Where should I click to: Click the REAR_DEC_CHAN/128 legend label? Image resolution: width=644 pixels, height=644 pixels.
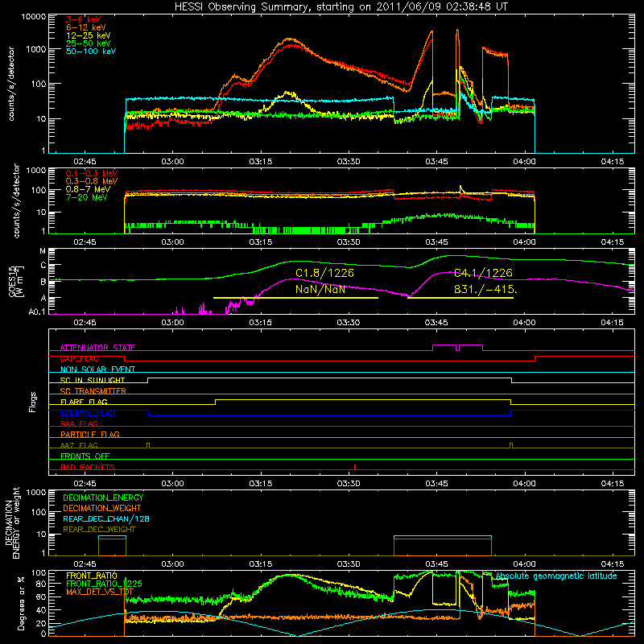point(106,518)
